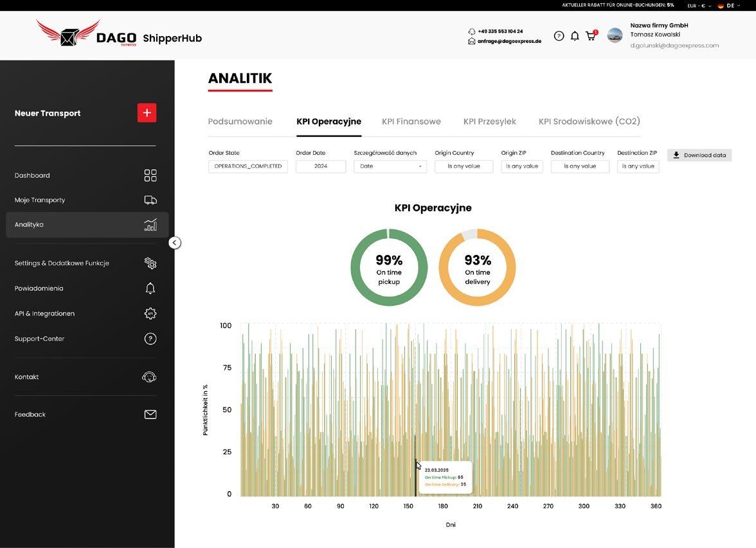Click the orange 93% on time delivery gauge
The width and height of the screenshot is (756, 548).
pos(477,267)
